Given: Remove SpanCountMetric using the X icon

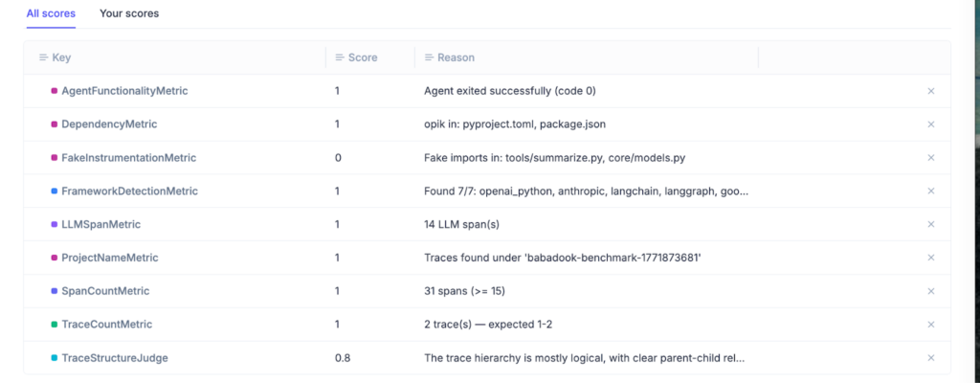Looking at the screenshot, I should [930, 291].
